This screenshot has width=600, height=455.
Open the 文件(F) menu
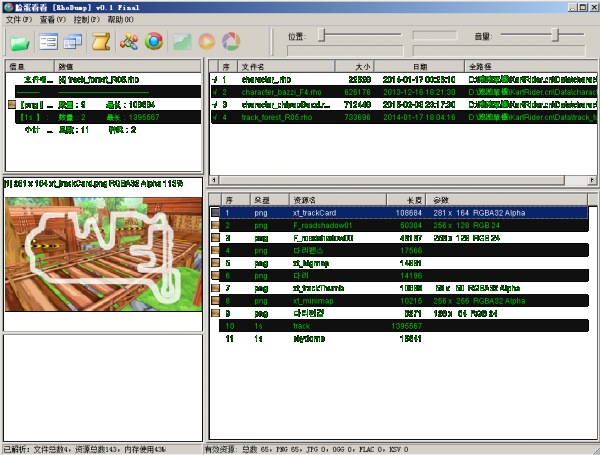click(x=18, y=19)
